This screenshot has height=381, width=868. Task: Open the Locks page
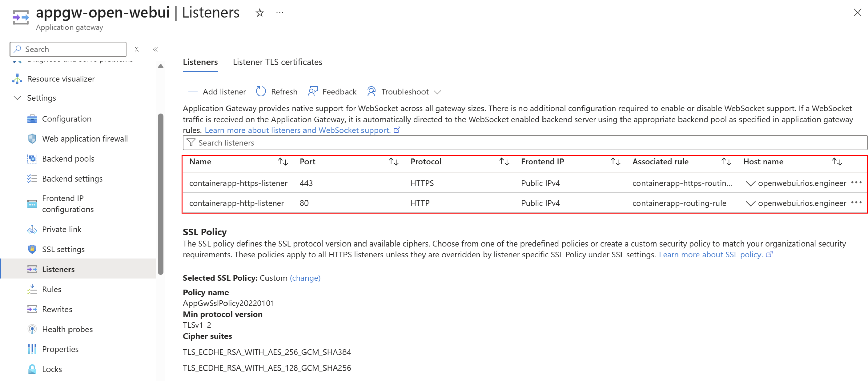coord(52,369)
